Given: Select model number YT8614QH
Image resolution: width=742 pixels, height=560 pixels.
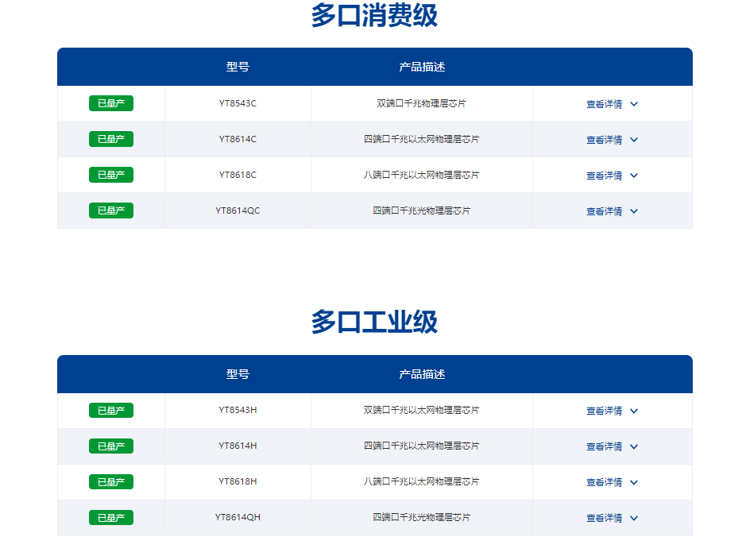Looking at the screenshot, I should pos(238,517).
